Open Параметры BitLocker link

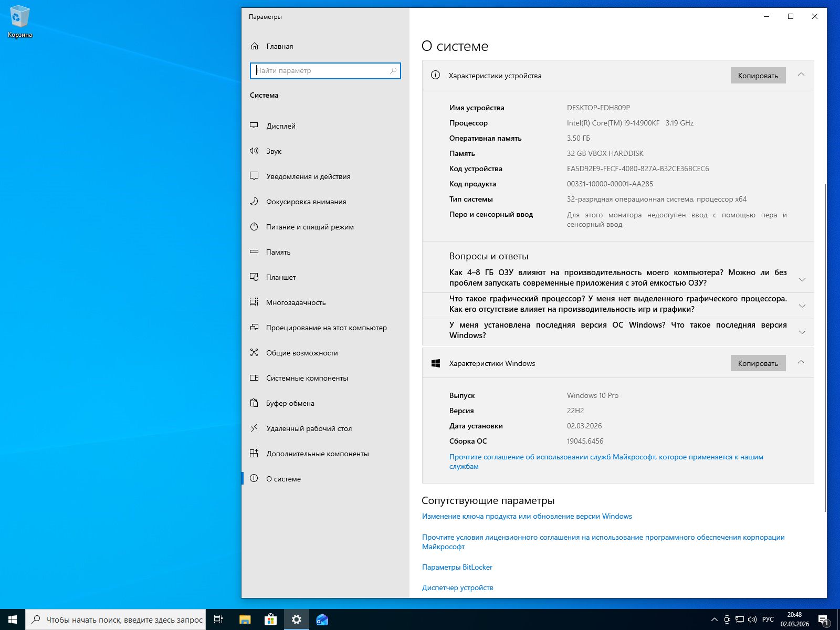click(x=457, y=567)
